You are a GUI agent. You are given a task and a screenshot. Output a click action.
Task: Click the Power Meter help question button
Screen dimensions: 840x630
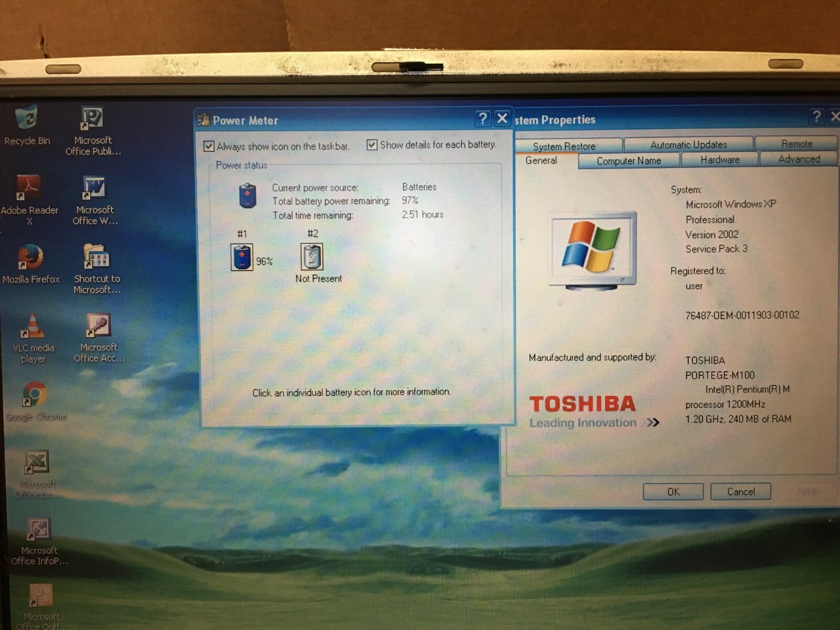pos(482,119)
